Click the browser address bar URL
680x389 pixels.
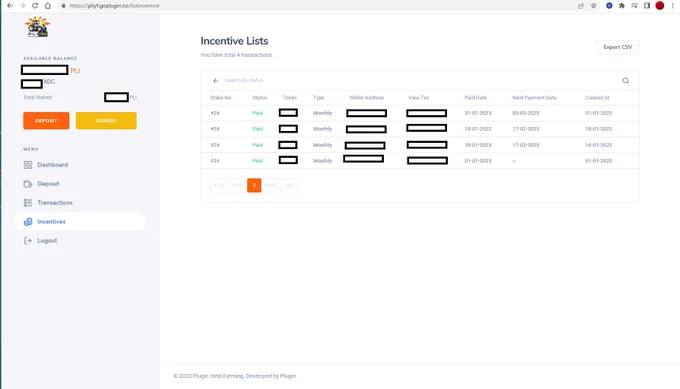[x=114, y=6]
